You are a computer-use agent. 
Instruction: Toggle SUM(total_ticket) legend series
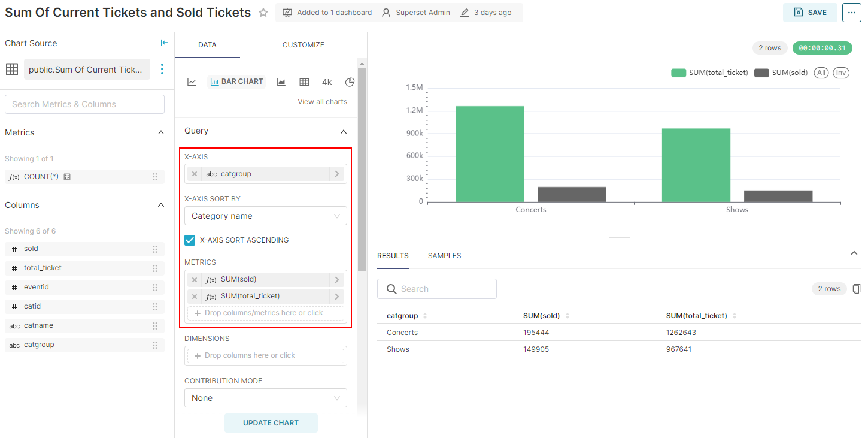point(710,73)
